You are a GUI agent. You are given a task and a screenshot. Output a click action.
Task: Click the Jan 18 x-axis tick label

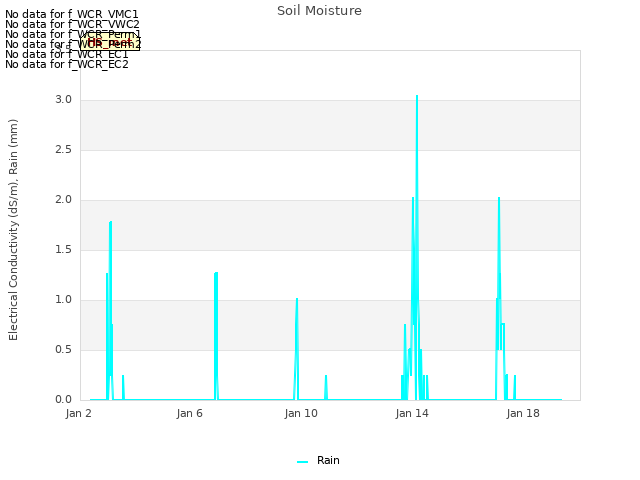(523, 413)
